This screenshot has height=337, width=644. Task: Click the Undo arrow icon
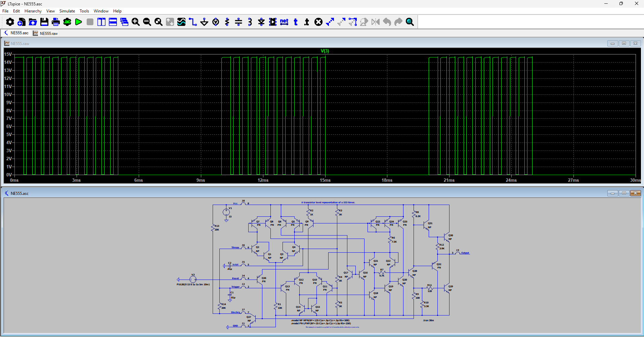coord(387,22)
